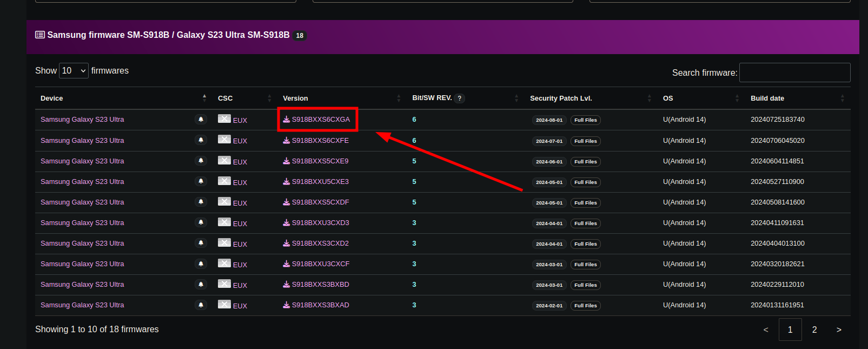The width and height of the screenshot is (868, 349).
Task: Click the download icon beside S918BXXU3CXD3
Action: pos(286,223)
